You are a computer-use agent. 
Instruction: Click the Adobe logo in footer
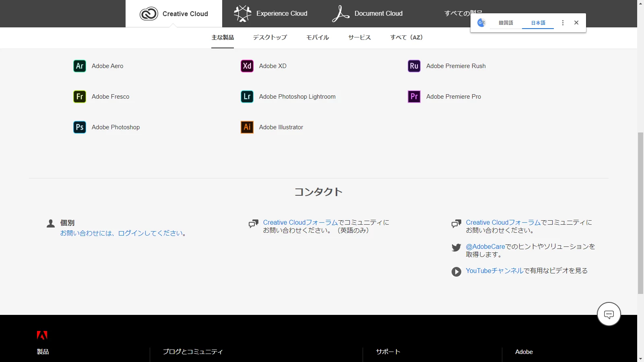(x=42, y=335)
